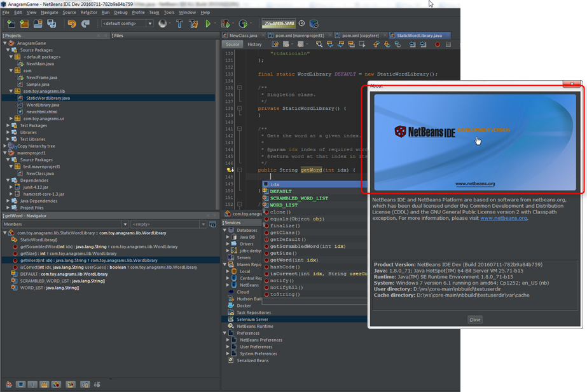The height and width of the screenshot is (392, 587).
Task: Run the project with green play icon
Action: (x=208, y=24)
